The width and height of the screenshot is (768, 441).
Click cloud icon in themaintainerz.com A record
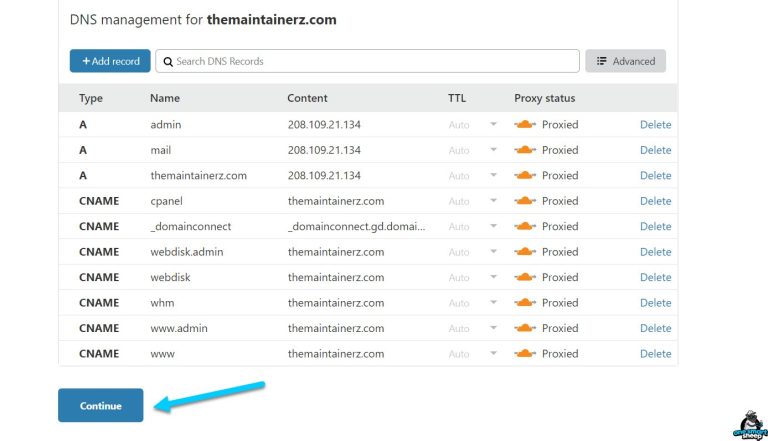[x=525, y=176]
